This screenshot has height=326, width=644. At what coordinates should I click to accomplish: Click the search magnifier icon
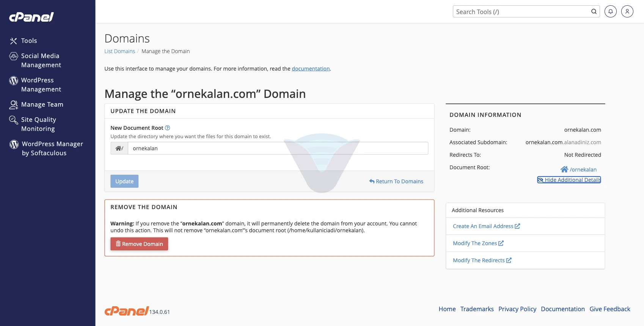594,12
